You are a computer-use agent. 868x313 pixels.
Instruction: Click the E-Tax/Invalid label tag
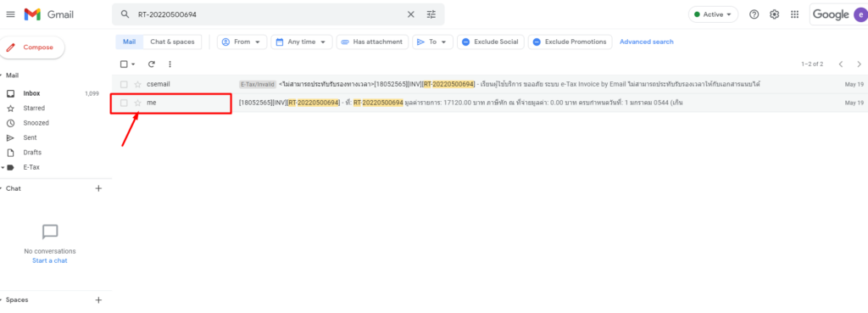(x=258, y=84)
